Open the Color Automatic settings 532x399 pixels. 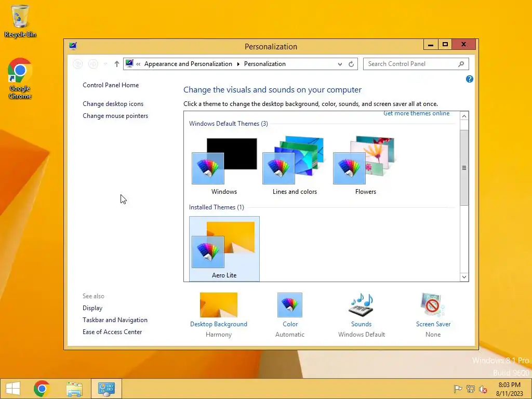point(290,315)
